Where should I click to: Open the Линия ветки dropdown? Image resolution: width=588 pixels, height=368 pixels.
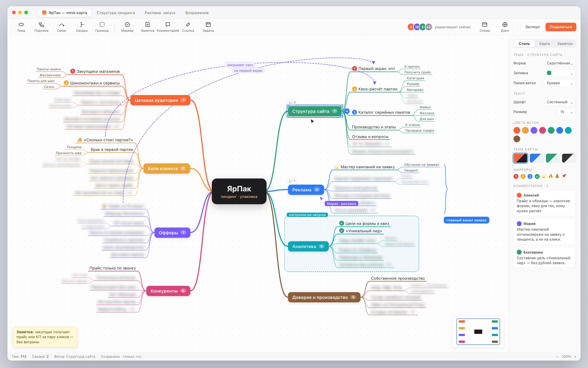560,83
